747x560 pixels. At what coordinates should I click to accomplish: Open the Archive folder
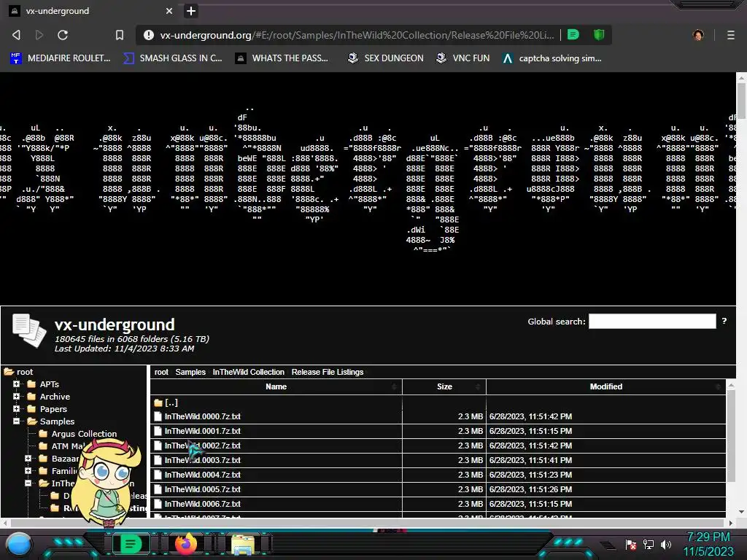click(55, 397)
